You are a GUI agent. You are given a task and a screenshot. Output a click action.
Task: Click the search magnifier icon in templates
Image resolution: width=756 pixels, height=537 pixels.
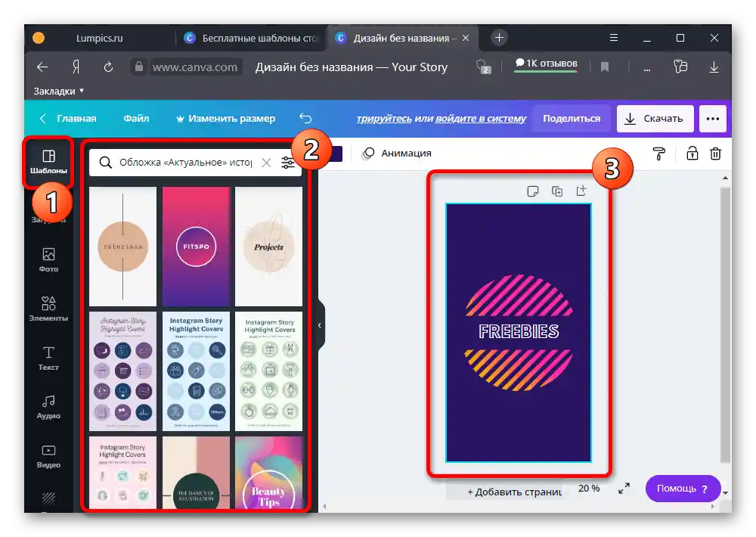pos(106,163)
